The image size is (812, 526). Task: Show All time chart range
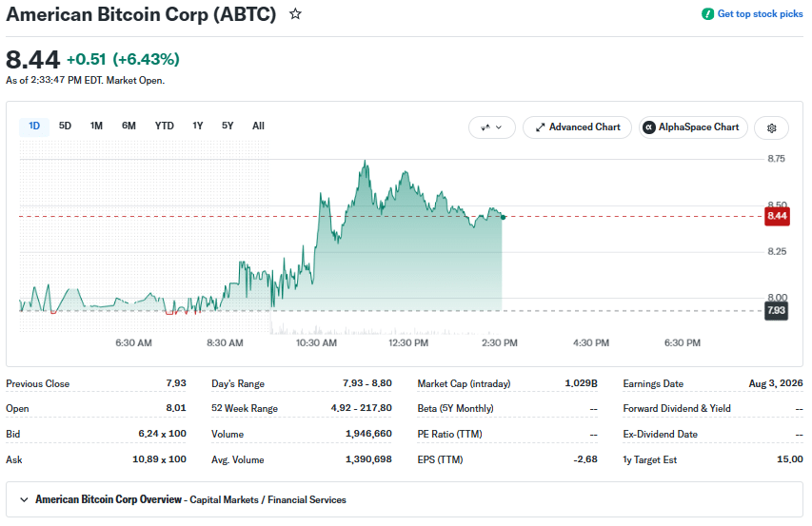[x=258, y=127]
